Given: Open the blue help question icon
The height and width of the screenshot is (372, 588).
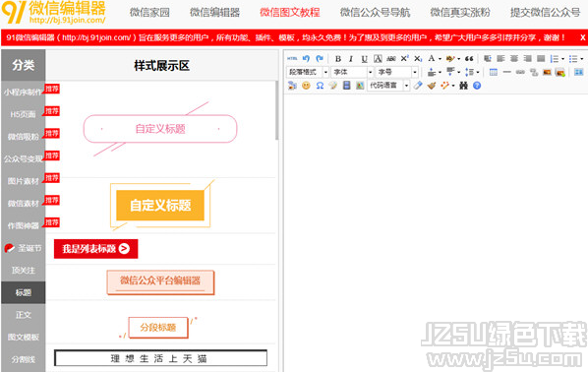Looking at the screenshot, I should pyautogui.click(x=477, y=86).
